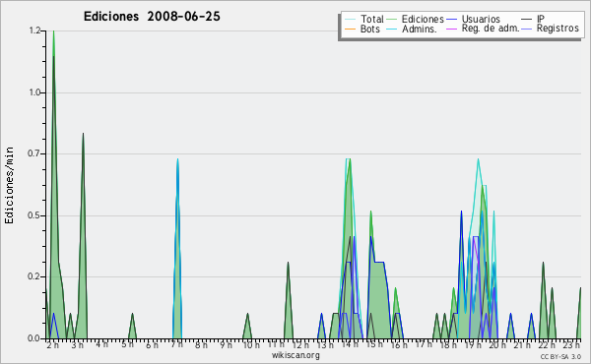Screen dimensions: 591x364
Task: Click the magenta Reg. de adm. line swatch
Action: coord(451,29)
